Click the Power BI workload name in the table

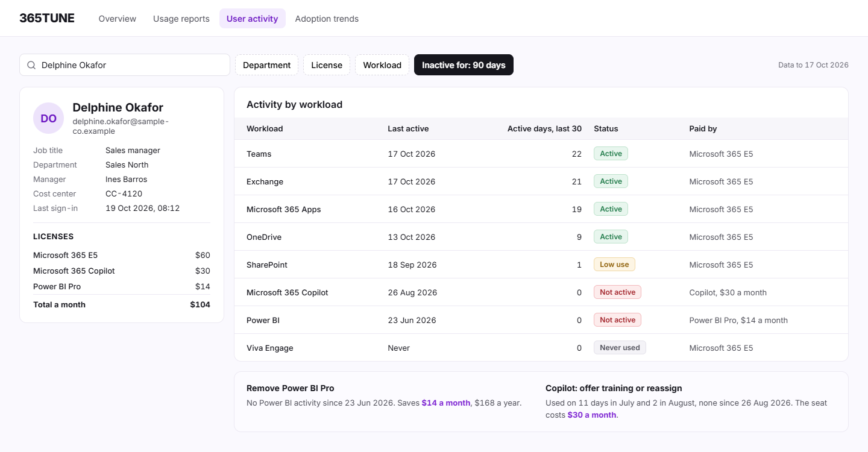click(x=263, y=320)
